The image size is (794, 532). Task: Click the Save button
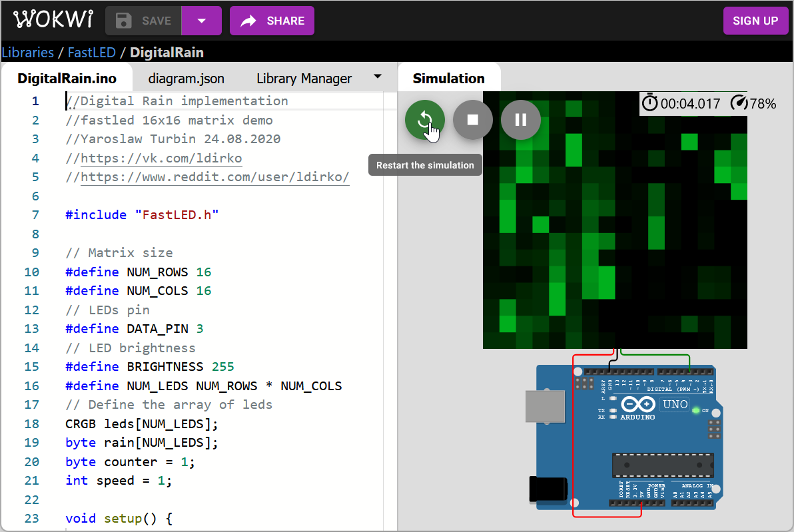click(x=144, y=21)
